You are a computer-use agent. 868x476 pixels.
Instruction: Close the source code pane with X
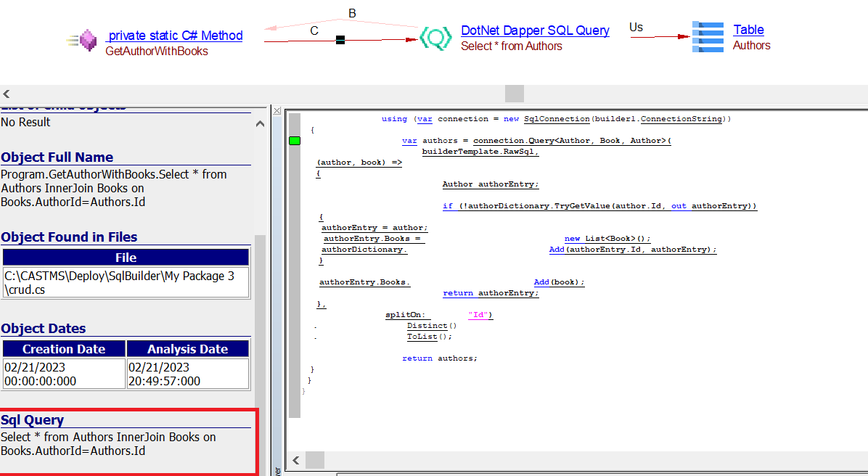[277, 111]
